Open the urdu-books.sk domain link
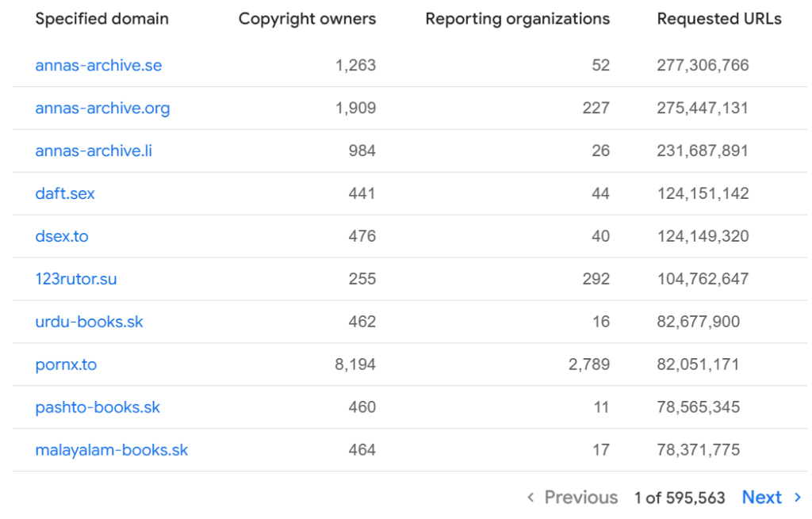The height and width of the screenshot is (519, 812). click(88, 322)
